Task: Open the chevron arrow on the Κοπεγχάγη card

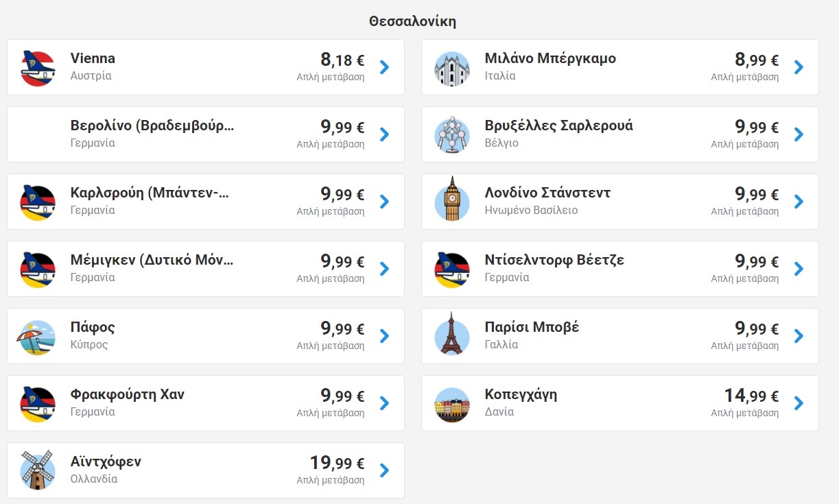Action: (x=799, y=403)
